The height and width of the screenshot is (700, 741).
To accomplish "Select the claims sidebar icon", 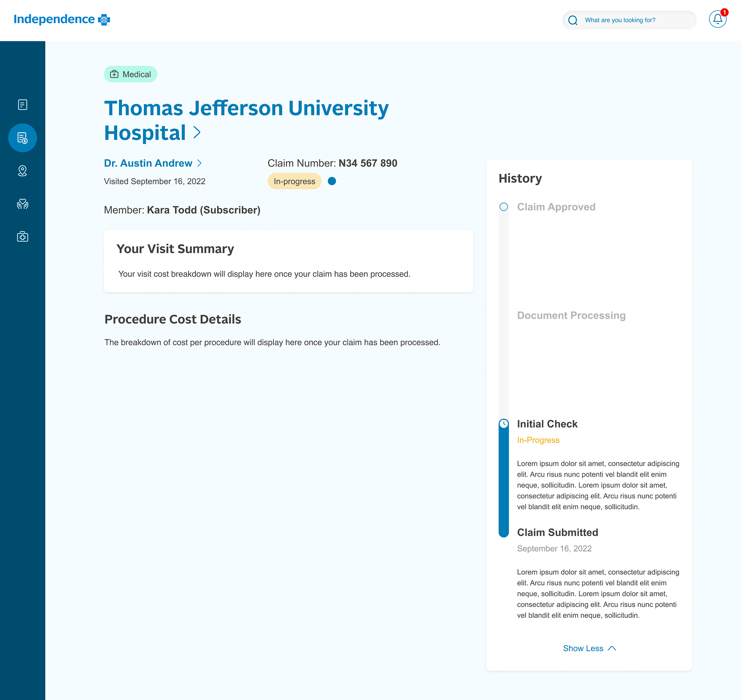I will point(23,138).
